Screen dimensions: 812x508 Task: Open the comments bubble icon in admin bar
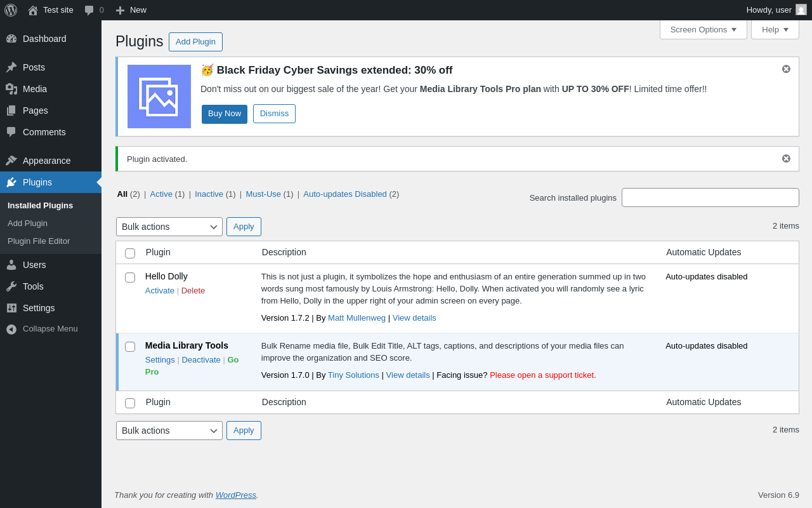[x=89, y=10]
